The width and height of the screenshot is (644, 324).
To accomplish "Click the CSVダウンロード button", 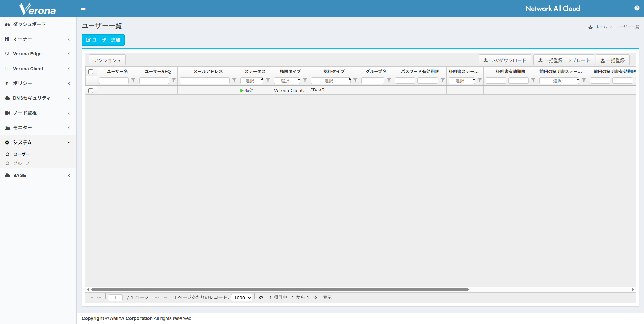I will click(505, 60).
